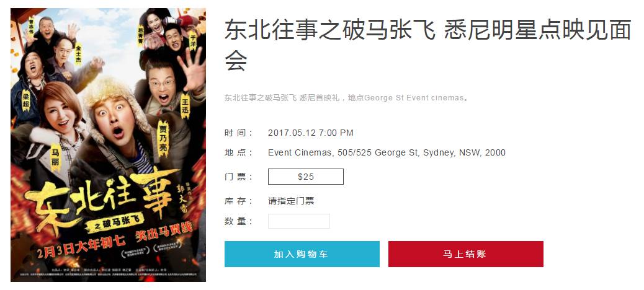This screenshot has height=290, width=644.
Task: Click the 2月3日大年初七 text on poster
Action: point(81,244)
